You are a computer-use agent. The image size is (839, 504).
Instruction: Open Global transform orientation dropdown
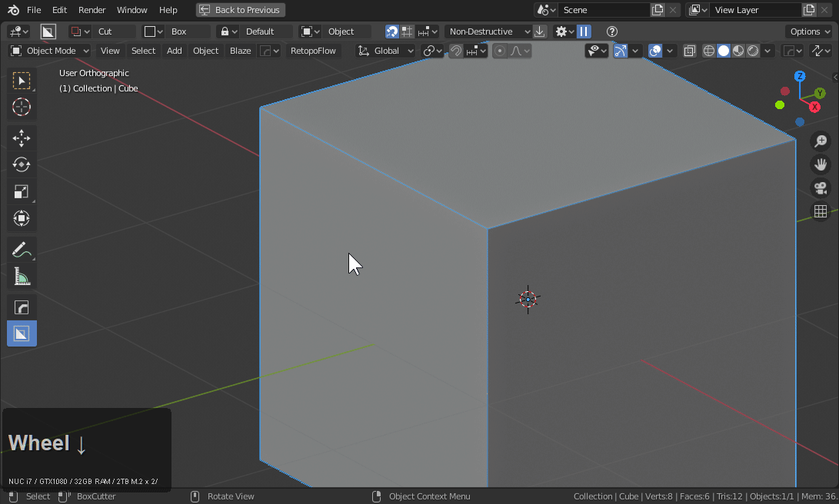click(386, 51)
